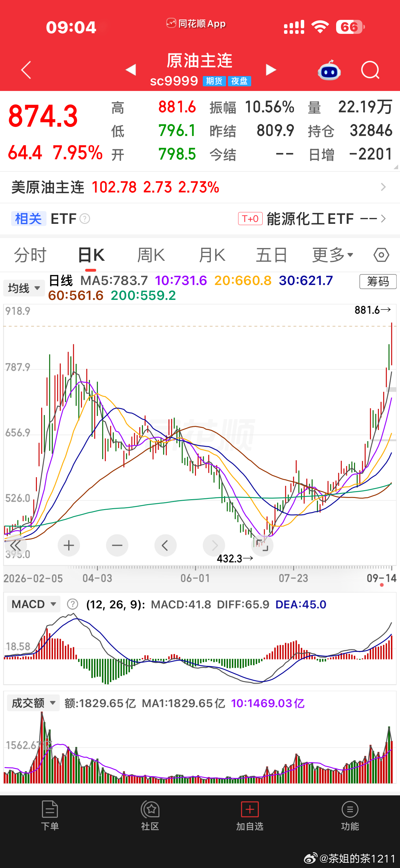This screenshot has width=400, height=868.
Task: Open the 成交额 indicator dropdown
Action: 33,703
